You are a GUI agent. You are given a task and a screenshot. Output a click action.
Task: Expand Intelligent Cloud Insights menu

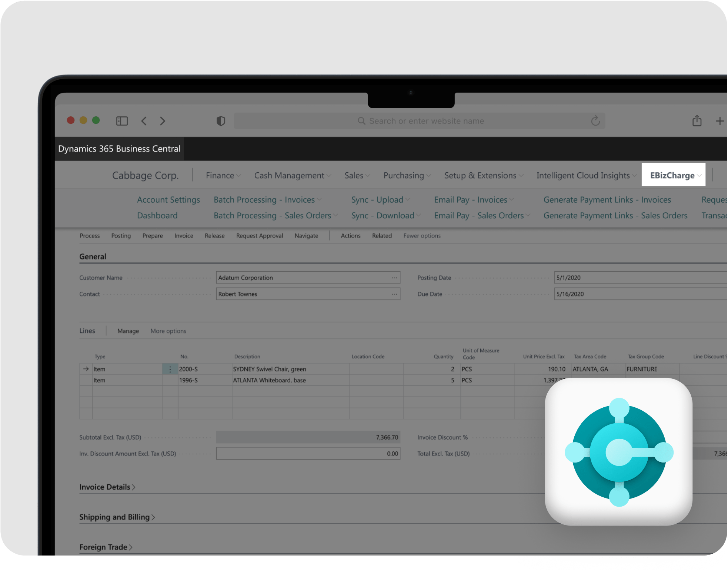[x=587, y=175]
